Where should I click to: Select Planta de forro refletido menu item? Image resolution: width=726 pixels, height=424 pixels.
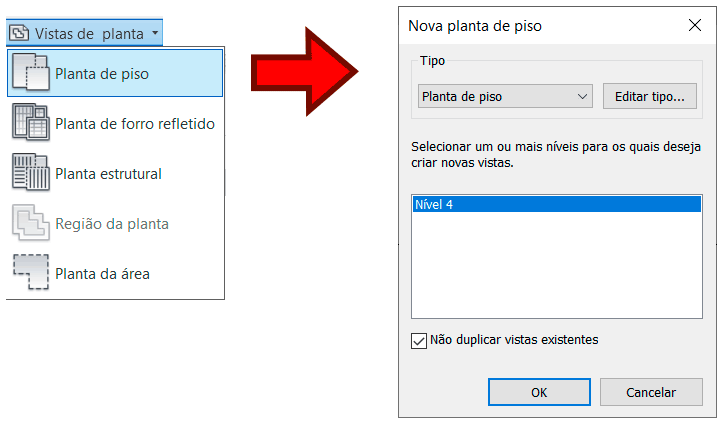[x=135, y=124]
